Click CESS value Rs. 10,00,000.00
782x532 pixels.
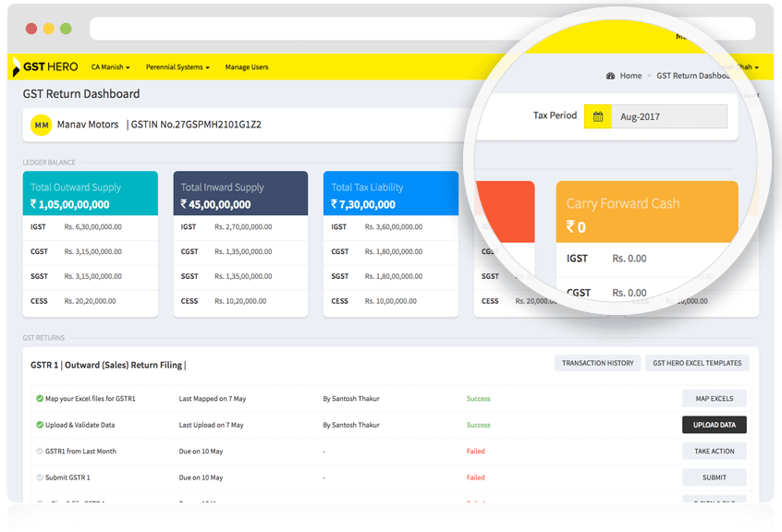pos(390,301)
